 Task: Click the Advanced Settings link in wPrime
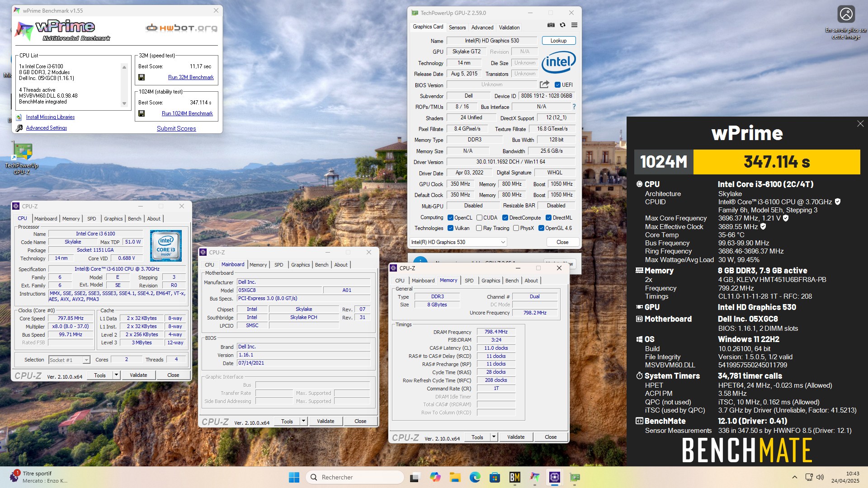[46, 128]
